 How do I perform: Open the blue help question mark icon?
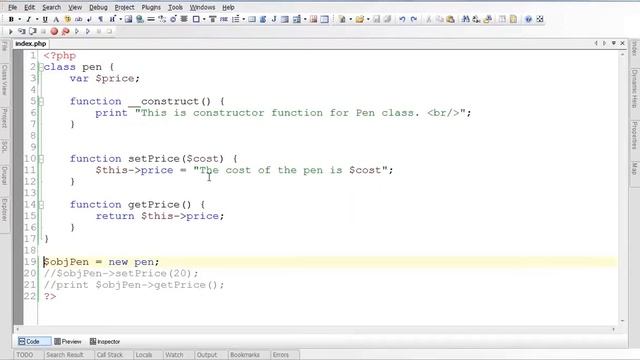(x=528, y=19)
